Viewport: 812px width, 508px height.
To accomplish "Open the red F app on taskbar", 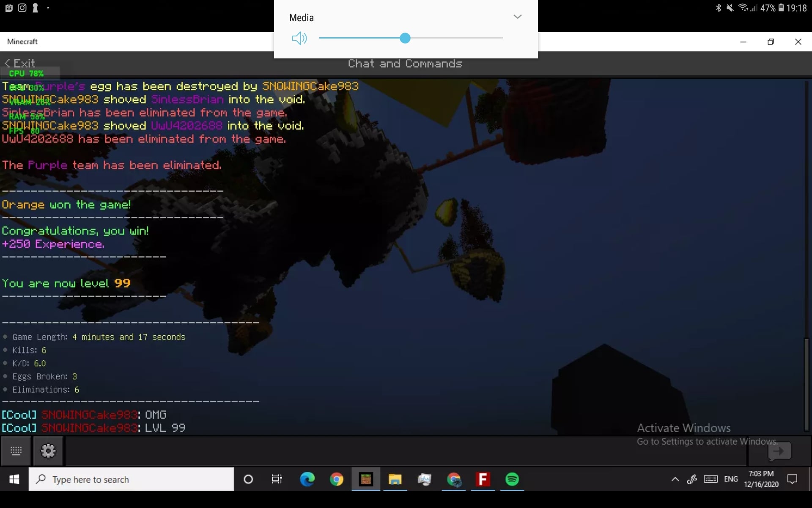I will pyautogui.click(x=483, y=479).
